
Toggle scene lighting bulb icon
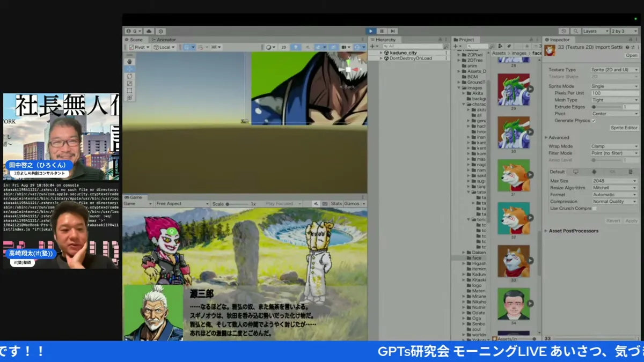tap(296, 47)
